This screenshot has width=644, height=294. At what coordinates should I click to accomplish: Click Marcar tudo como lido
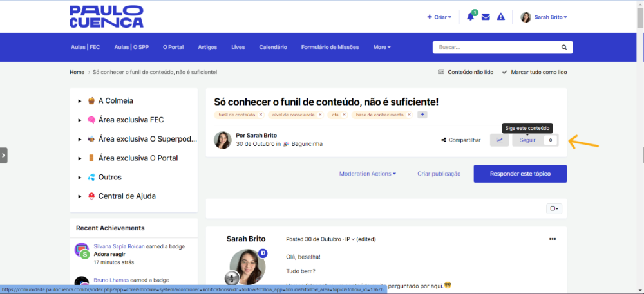535,72
